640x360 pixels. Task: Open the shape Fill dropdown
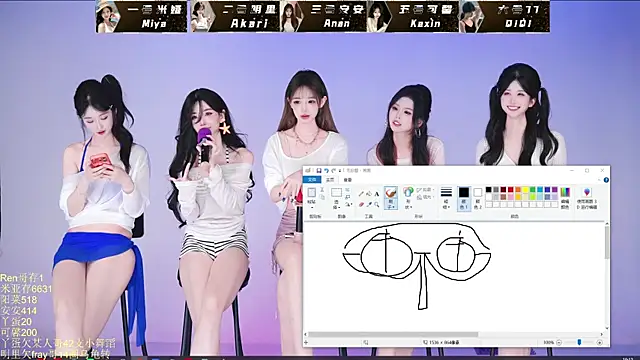(x=424, y=197)
